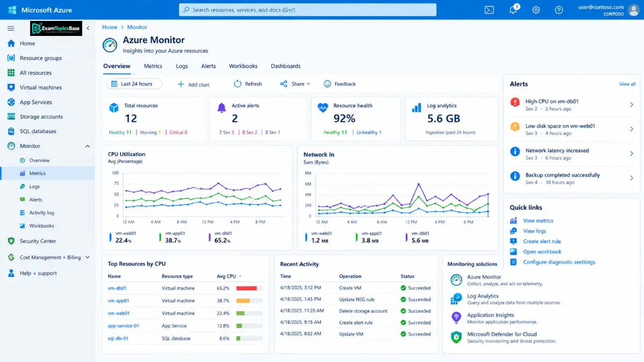644x362 pixels.
Task: Sort by the Avg CPU column arrow
Action: pyautogui.click(x=240, y=276)
